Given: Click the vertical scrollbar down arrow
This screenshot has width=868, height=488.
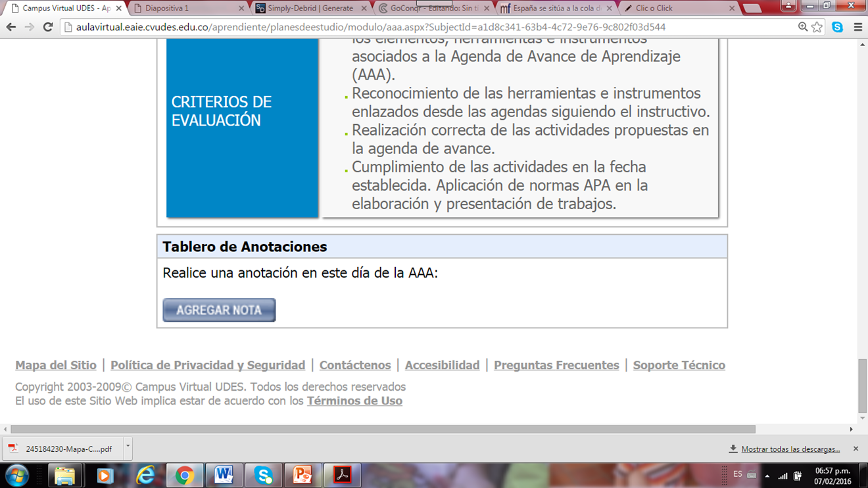Looking at the screenshot, I should coord(863,418).
